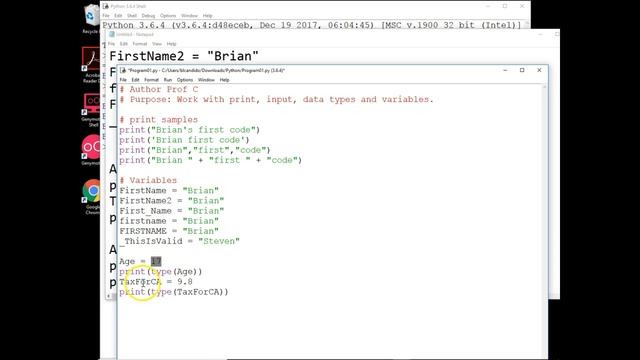This screenshot has height=360, width=640.
Task: Click the "# Purpose: Work with print" comment line
Action: tap(276, 100)
